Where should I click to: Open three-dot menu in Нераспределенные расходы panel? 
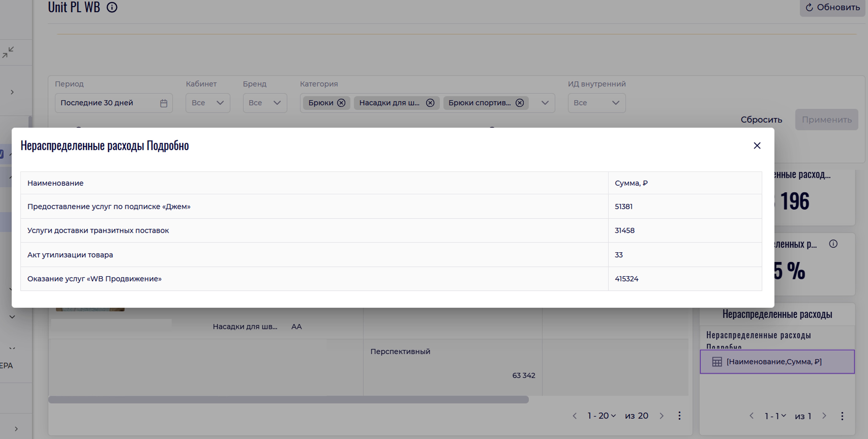(842, 416)
